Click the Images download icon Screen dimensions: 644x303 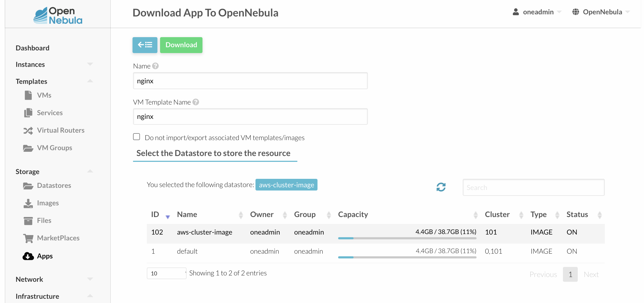[x=28, y=203]
